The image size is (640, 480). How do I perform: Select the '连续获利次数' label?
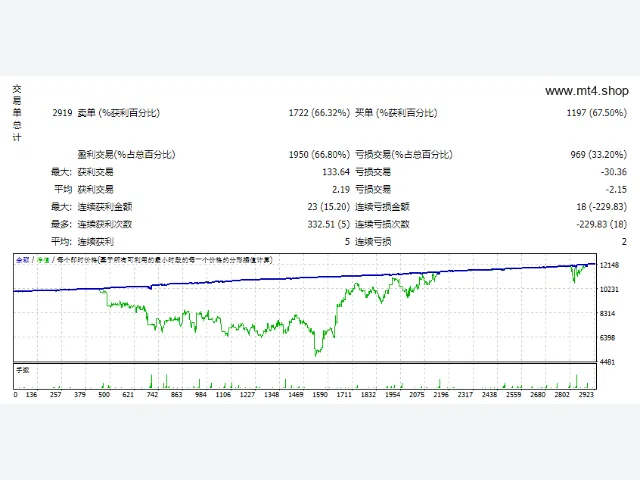tap(105, 224)
